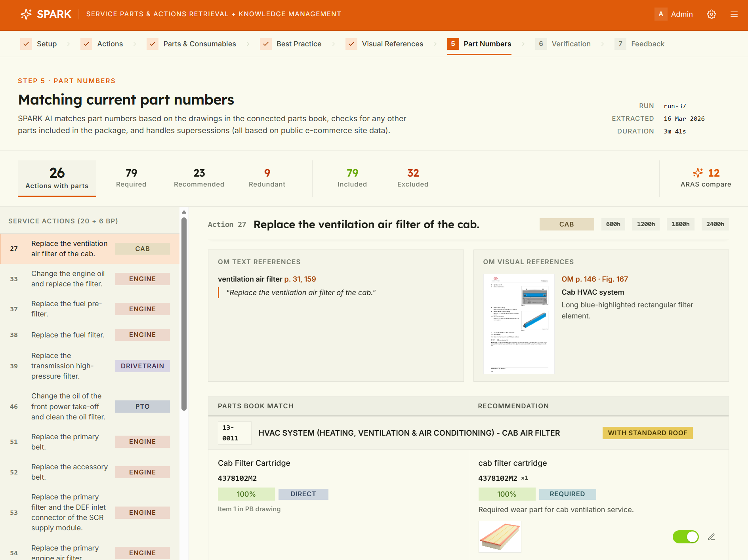This screenshot has height=560, width=748.
Task: Click the Setup step checkmark icon
Action: tap(26, 44)
